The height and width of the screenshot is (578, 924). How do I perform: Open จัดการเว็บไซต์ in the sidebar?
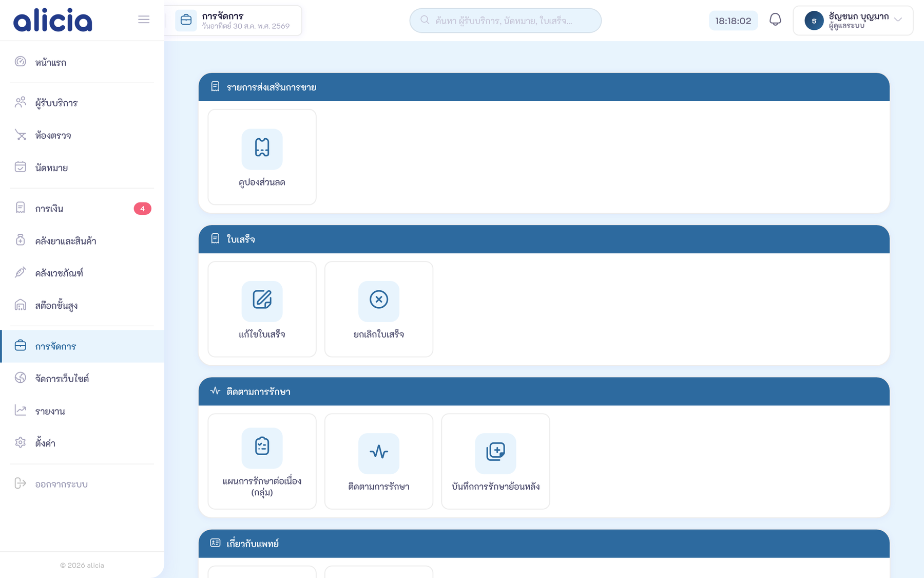tap(82, 379)
